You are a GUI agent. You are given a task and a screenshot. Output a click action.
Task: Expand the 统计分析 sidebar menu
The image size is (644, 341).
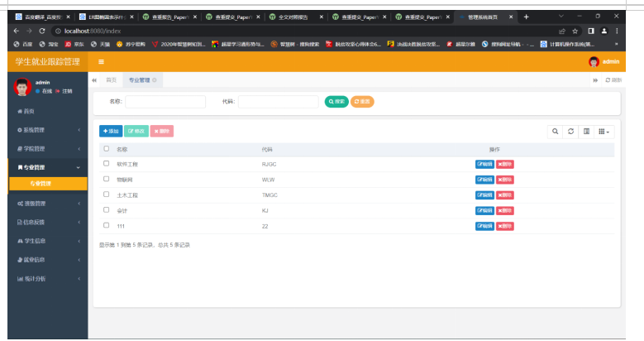[48, 279]
